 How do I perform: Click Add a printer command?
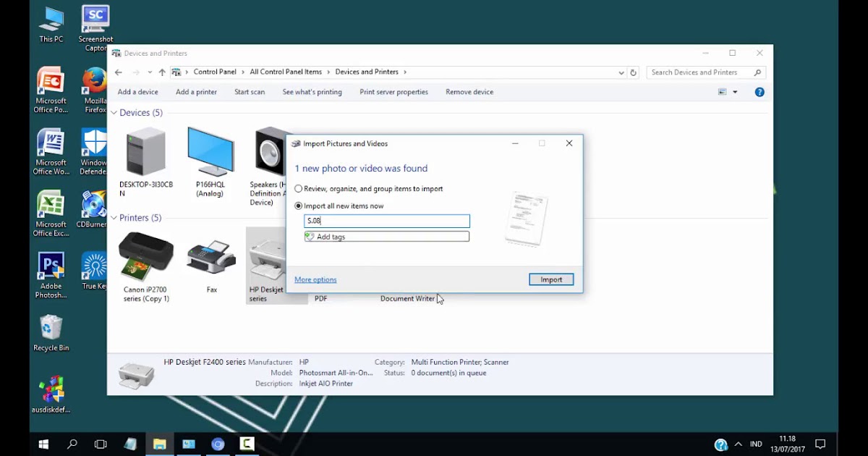(196, 92)
